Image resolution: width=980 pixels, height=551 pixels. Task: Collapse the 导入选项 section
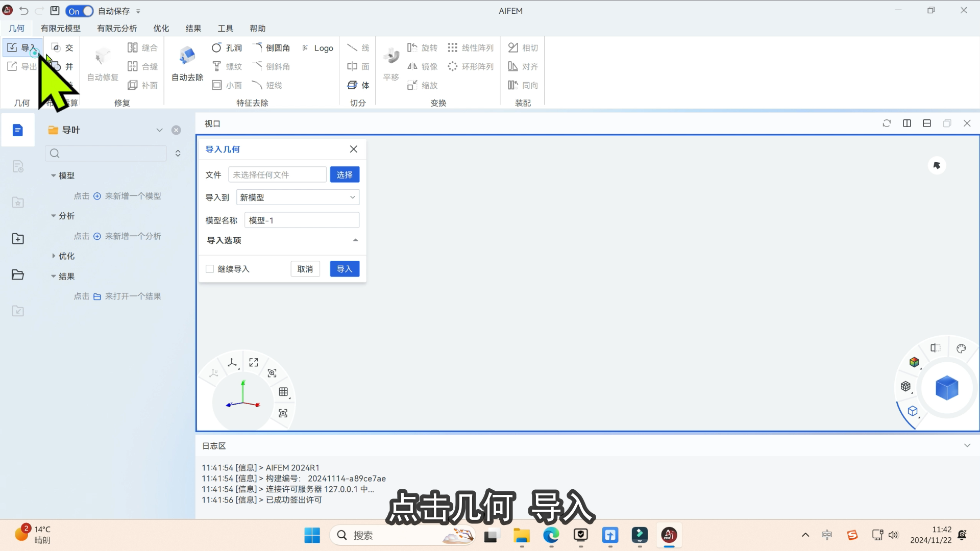355,240
